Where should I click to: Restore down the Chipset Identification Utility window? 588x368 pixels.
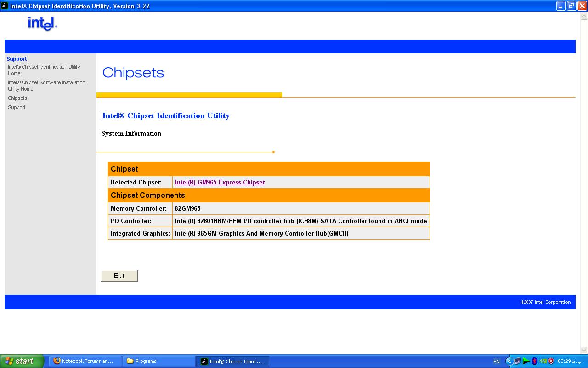[x=571, y=6]
